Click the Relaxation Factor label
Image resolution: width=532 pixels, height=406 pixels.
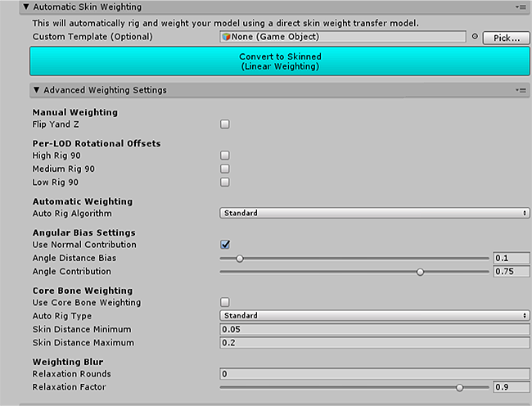(x=69, y=387)
